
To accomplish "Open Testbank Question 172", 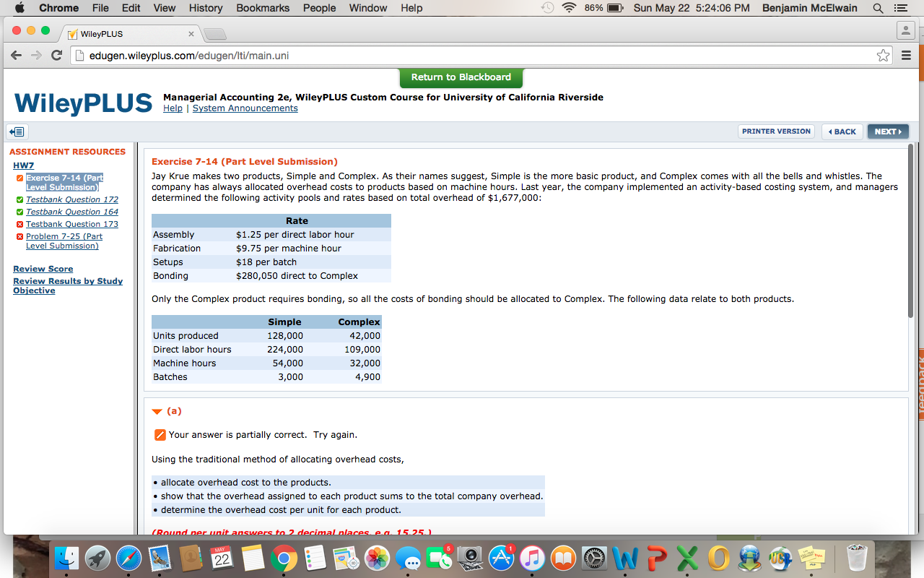I will [x=72, y=199].
